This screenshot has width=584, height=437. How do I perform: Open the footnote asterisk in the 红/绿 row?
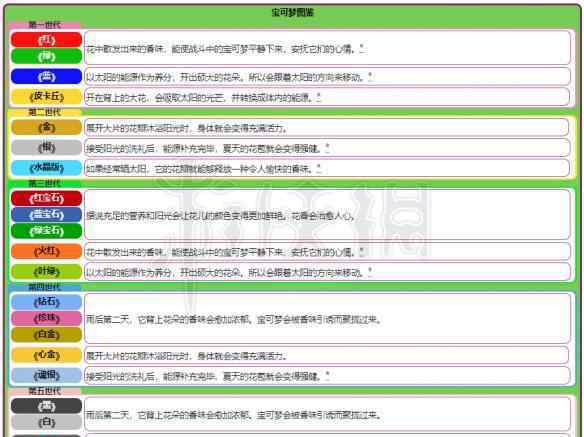pos(361,47)
